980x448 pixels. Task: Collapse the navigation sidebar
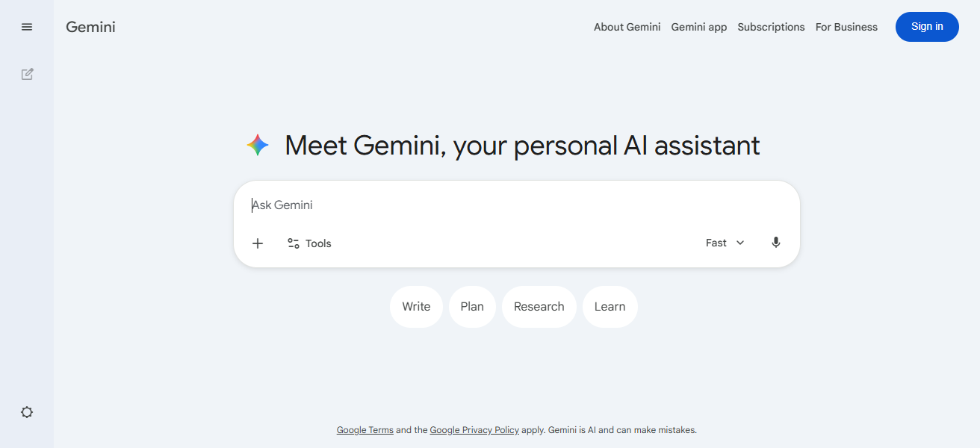click(27, 27)
